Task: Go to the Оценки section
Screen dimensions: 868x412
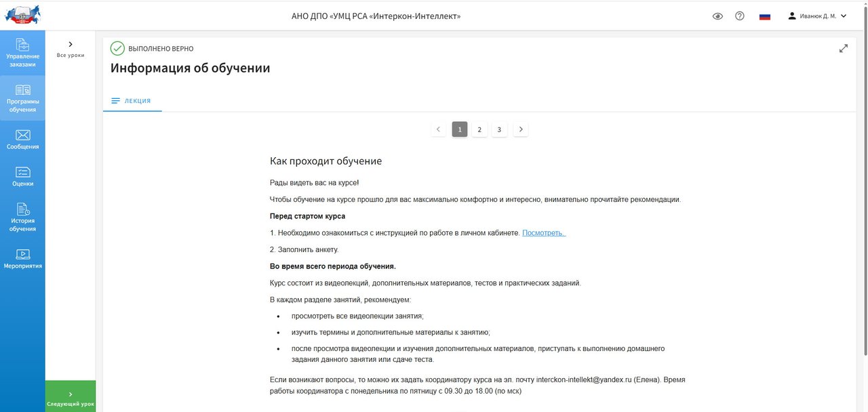Action: coord(22,176)
